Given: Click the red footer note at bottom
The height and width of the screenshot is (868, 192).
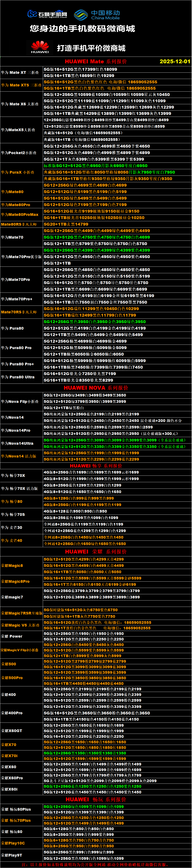Looking at the screenshot, I should (96, 865).
